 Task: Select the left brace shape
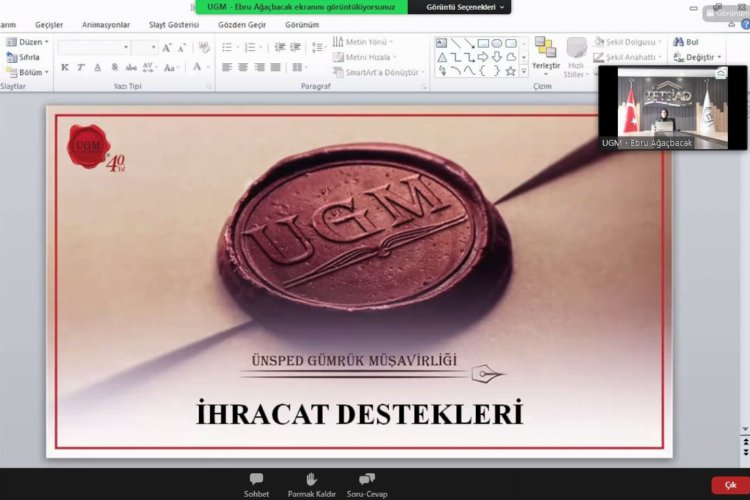[x=483, y=71]
